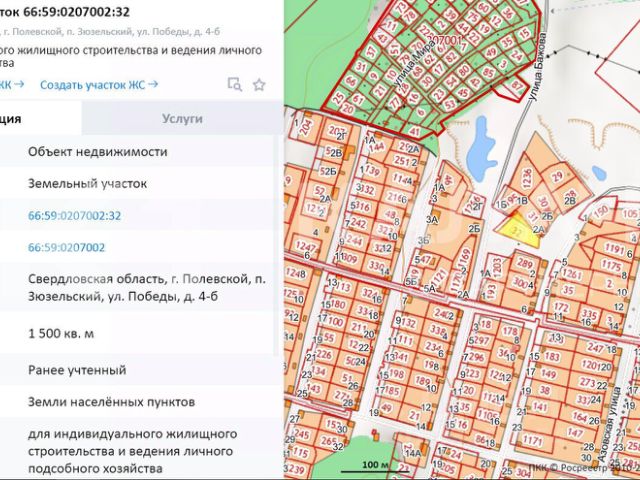Select parcel 1171 on the map
The image size is (640, 480).
tap(532, 440)
